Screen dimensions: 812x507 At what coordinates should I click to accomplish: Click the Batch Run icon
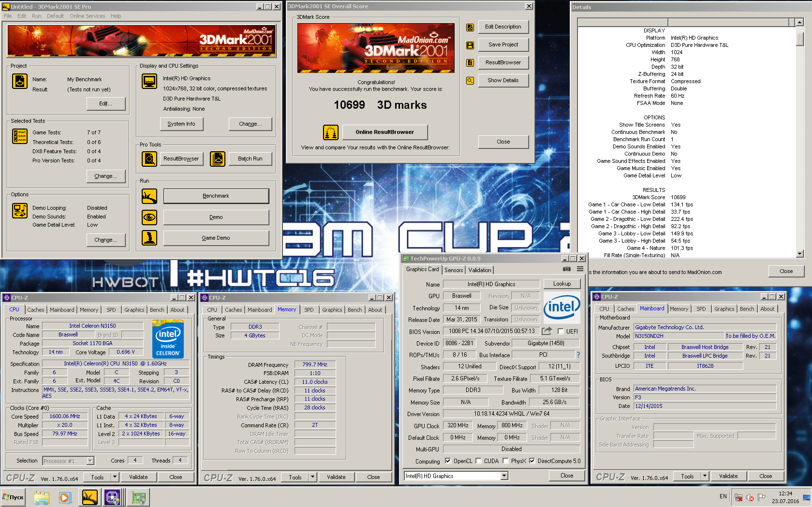pos(218,159)
